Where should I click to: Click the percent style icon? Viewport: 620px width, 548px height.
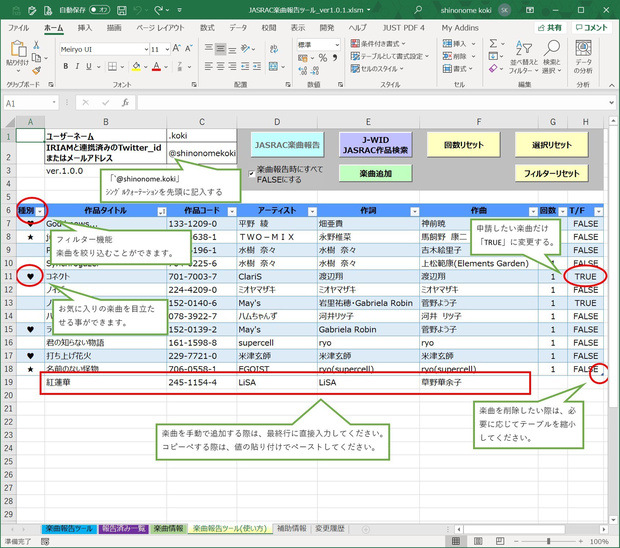coord(323,58)
